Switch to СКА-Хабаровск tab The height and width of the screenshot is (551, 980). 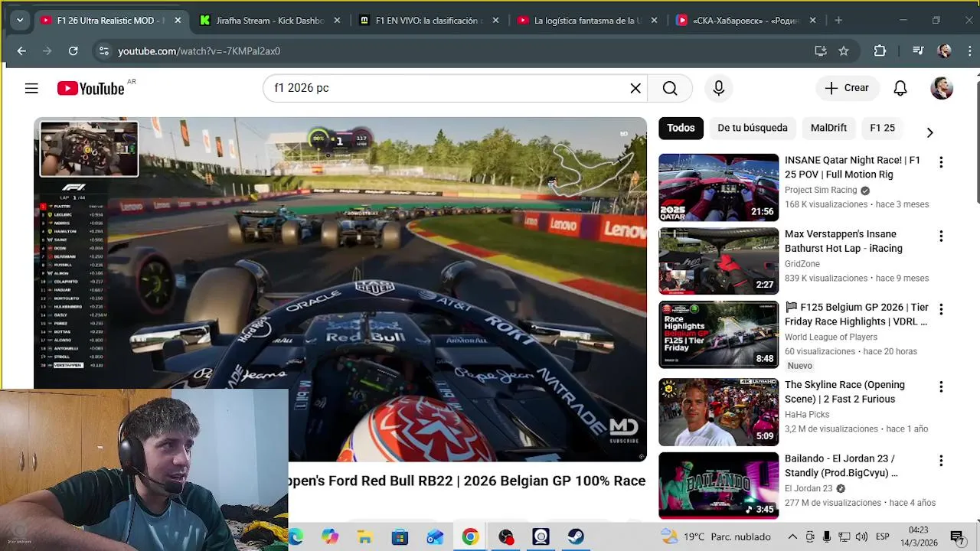746,21
